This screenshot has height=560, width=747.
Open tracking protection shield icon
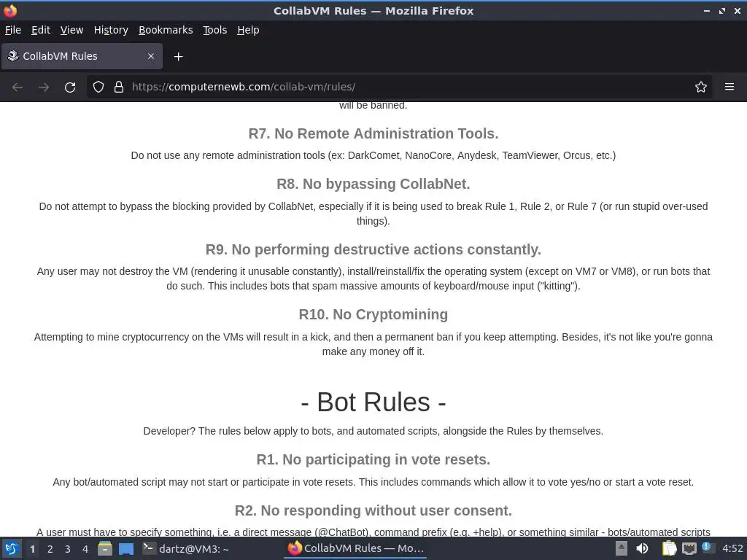coord(98,87)
